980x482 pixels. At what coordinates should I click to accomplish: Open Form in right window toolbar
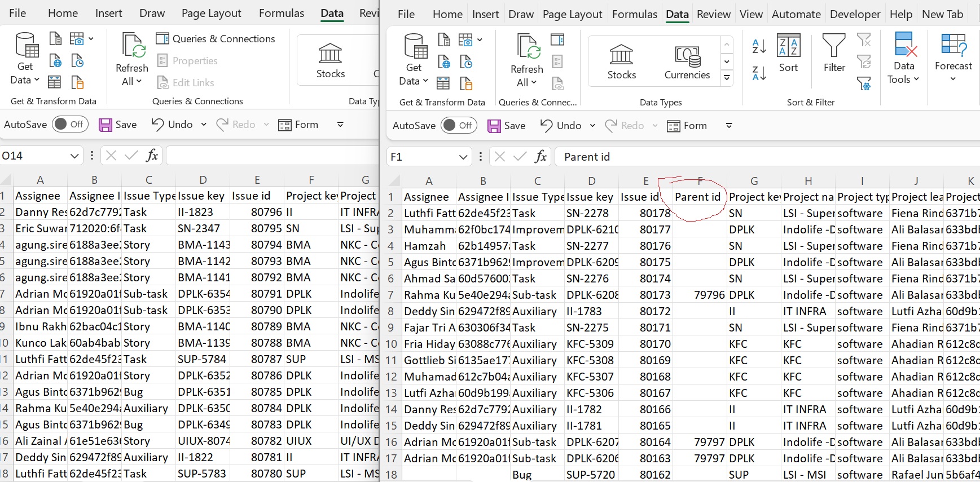coord(687,126)
